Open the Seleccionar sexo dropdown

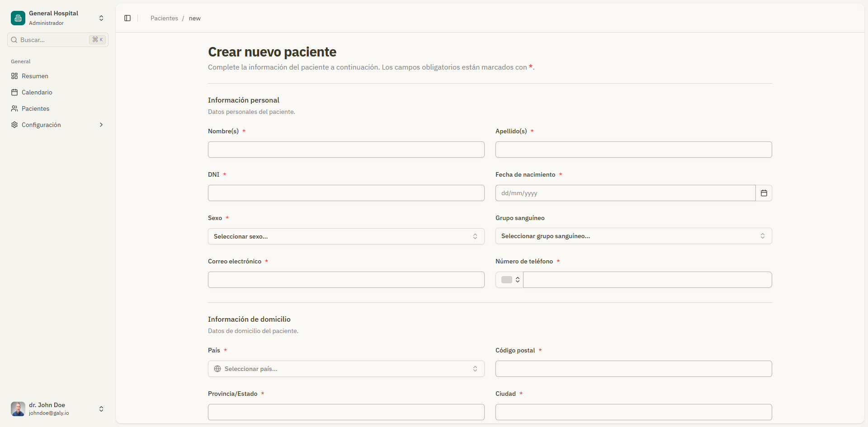pos(346,236)
